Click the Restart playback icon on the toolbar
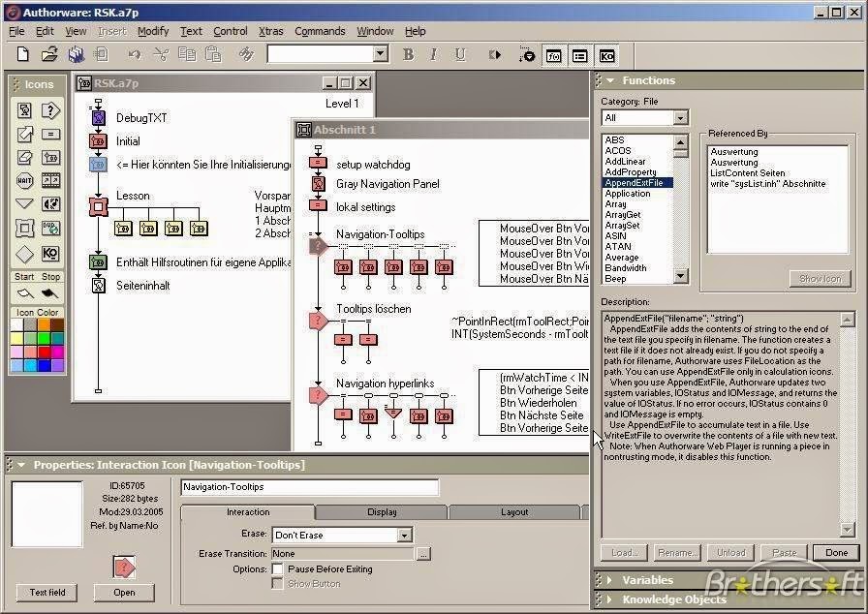Image resolution: width=868 pixels, height=614 pixels. pos(495,54)
